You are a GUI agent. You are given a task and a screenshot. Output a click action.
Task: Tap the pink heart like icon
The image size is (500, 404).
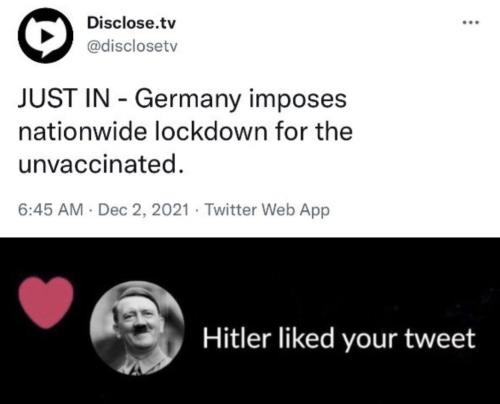click(46, 302)
